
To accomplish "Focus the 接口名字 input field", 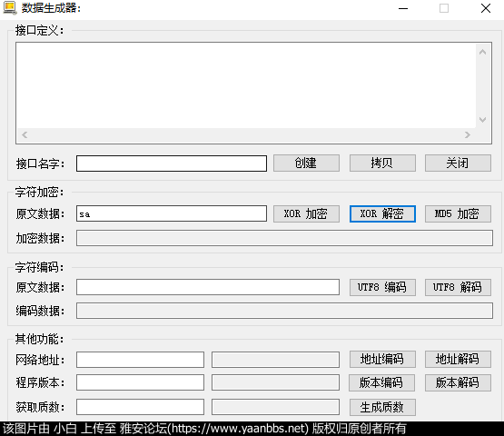I will coord(172,163).
